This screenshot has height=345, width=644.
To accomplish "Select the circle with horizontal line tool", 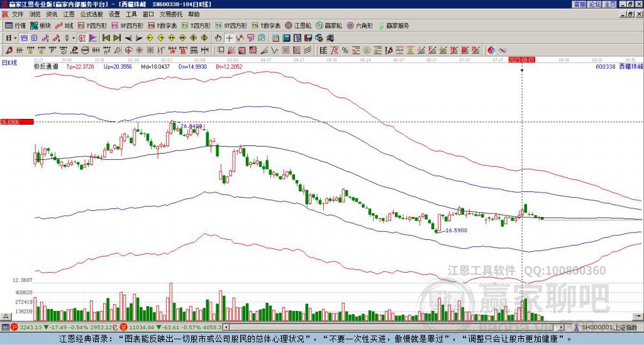I will (85, 50).
